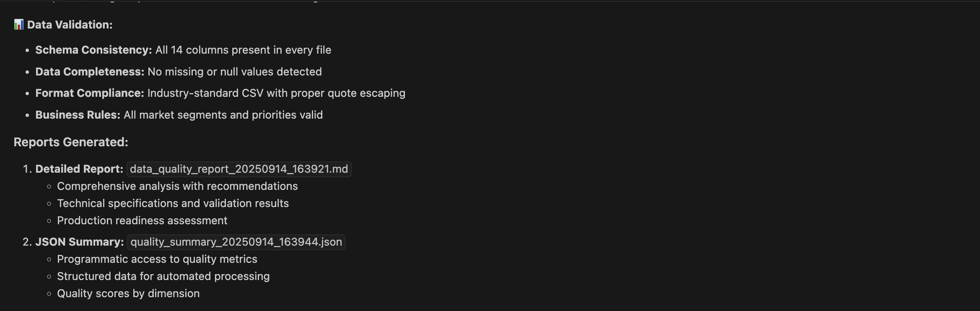Click the Format Compliance bold label
This screenshot has width=980, height=311.
click(90, 93)
